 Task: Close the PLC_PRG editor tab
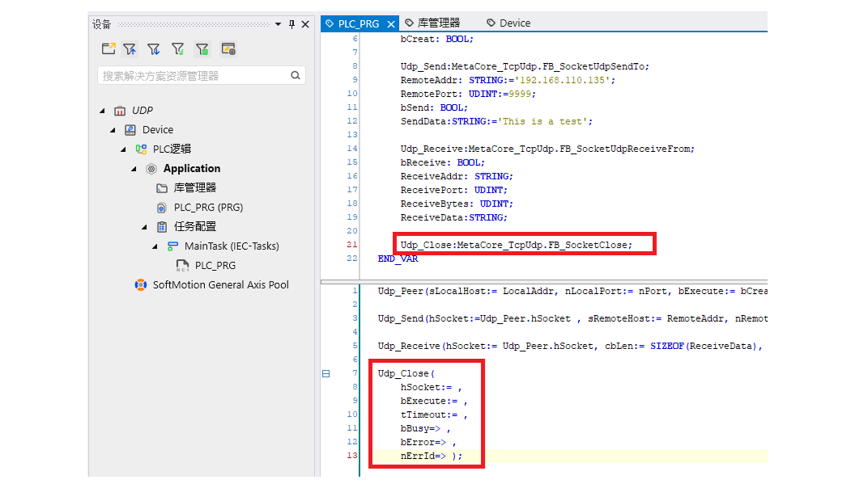[391, 24]
